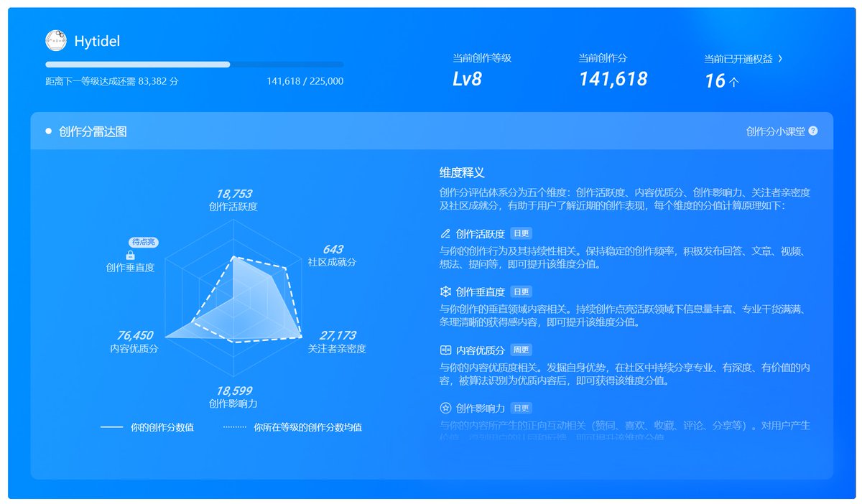The width and height of the screenshot is (862, 504).
Task: Open the 创作分小课堂 link
Action: click(775, 131)
